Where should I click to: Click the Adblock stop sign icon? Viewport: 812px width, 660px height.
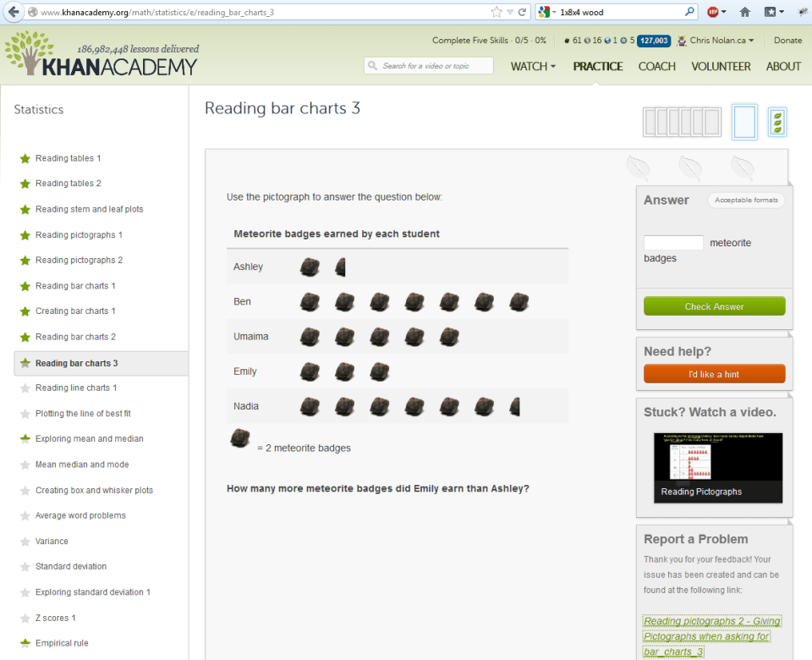714,12
